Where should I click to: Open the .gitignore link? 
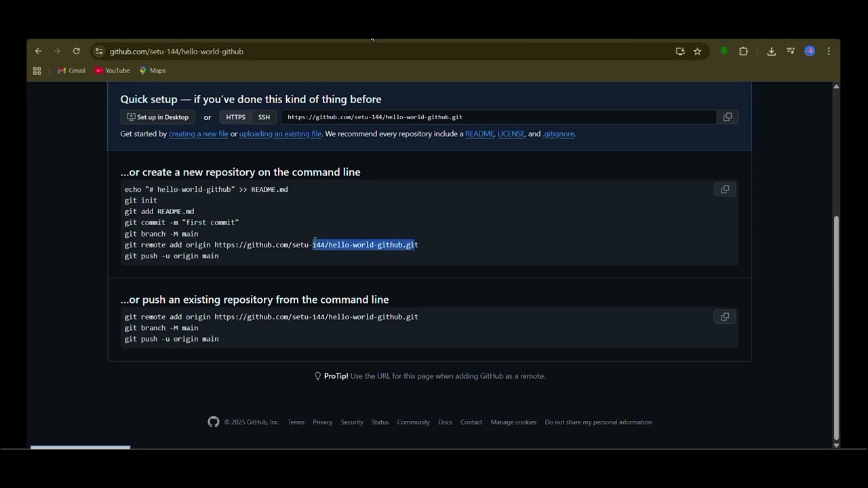[x=559, y=134]
